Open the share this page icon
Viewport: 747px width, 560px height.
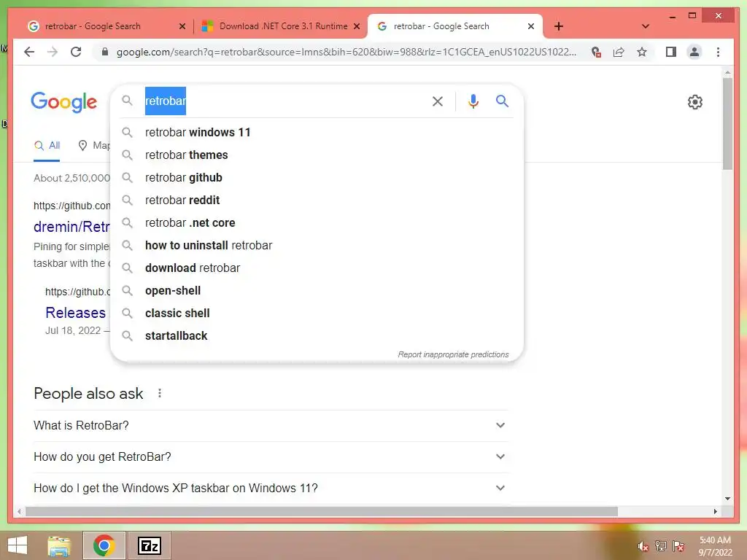(x=619, y=52)
